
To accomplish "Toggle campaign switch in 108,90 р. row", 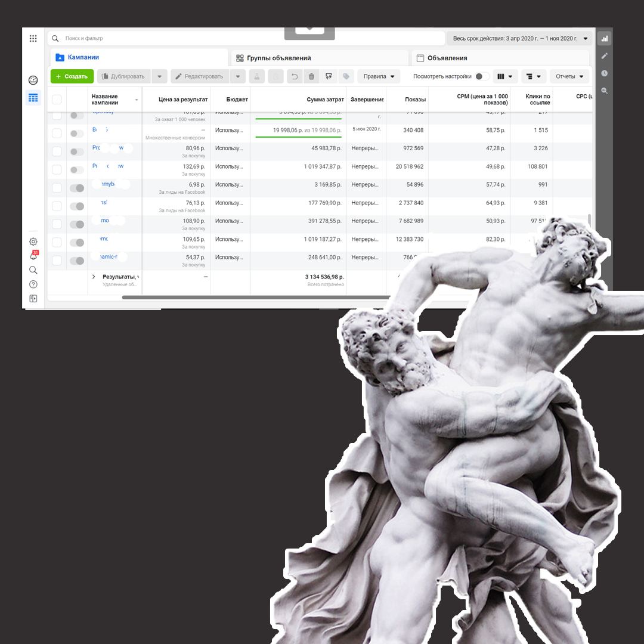I will pos(77,224).
